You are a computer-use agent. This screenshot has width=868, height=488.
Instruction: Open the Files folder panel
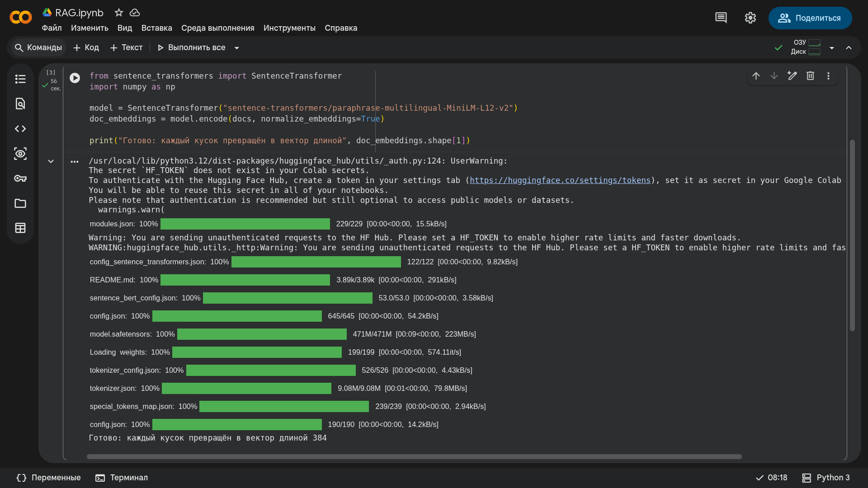(x=20, y=203)
